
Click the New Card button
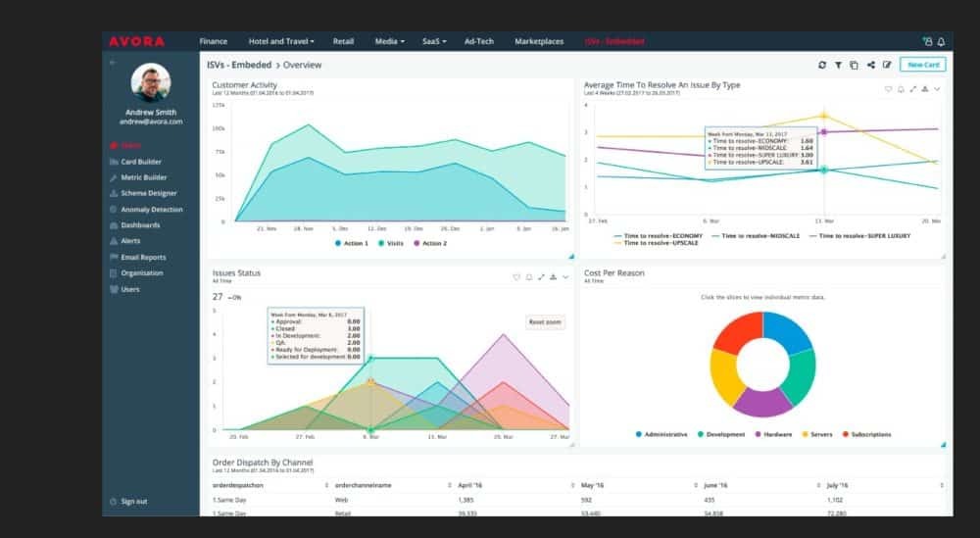click(921, 65)
